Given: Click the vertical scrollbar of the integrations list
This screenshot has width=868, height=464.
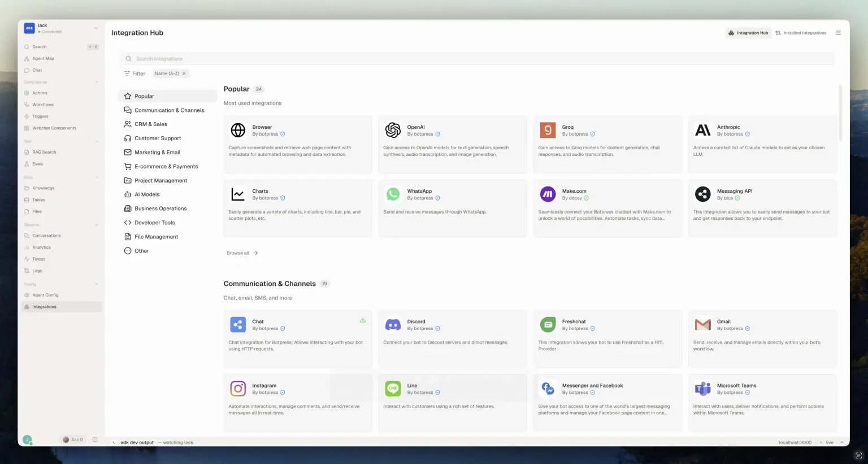Looking at the screenshot, I should [840, 113].
